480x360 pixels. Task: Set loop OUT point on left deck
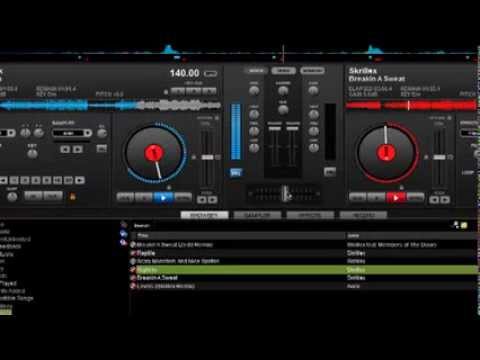[53, 196]
